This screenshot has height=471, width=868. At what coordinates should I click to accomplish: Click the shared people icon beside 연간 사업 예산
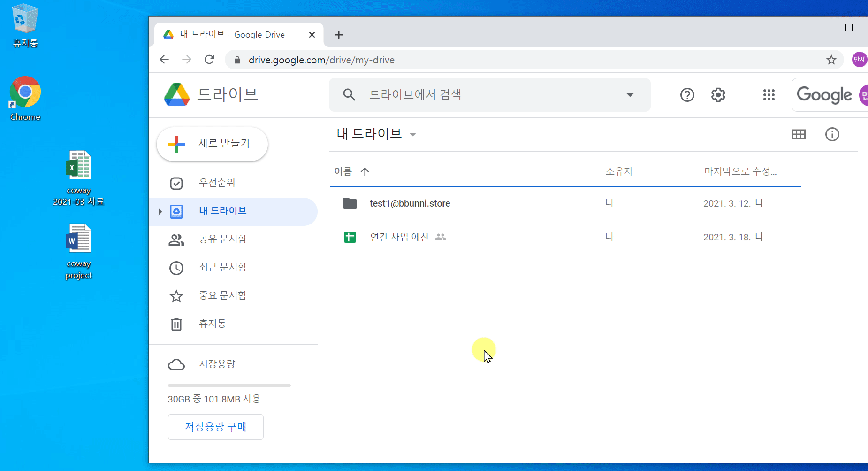pyautogui.click(x=441, y=237)
